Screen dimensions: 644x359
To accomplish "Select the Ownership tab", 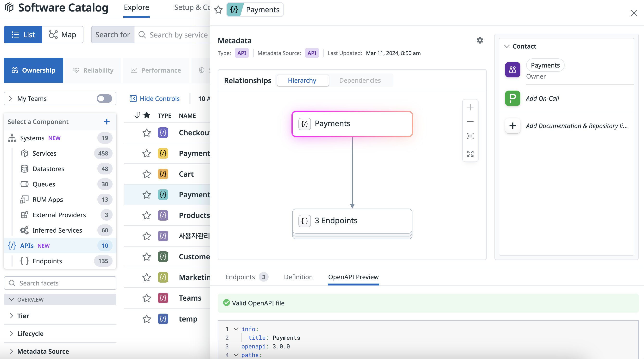I will (x=33, y=70).
